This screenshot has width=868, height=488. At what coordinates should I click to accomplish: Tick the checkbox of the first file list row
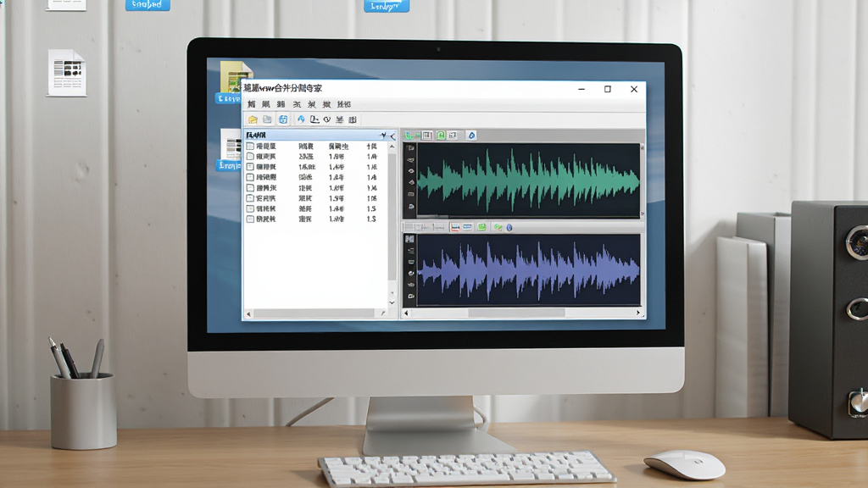[x=250, y=146]
